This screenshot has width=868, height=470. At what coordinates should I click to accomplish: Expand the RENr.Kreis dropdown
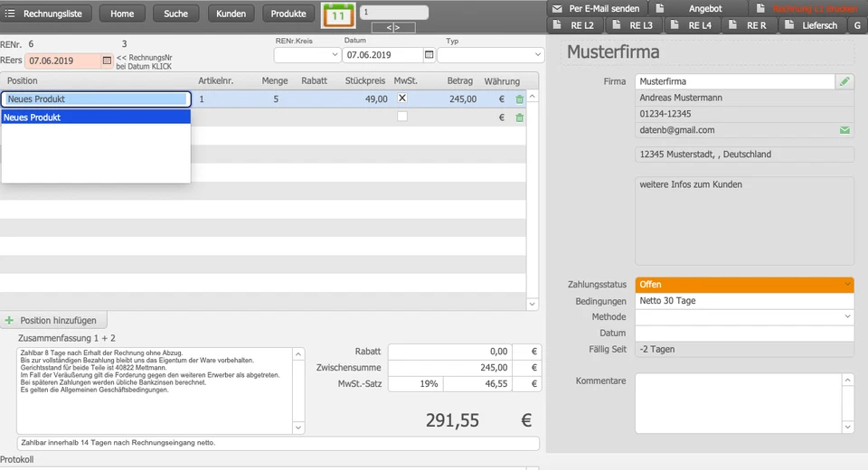(x=306, y=55)
